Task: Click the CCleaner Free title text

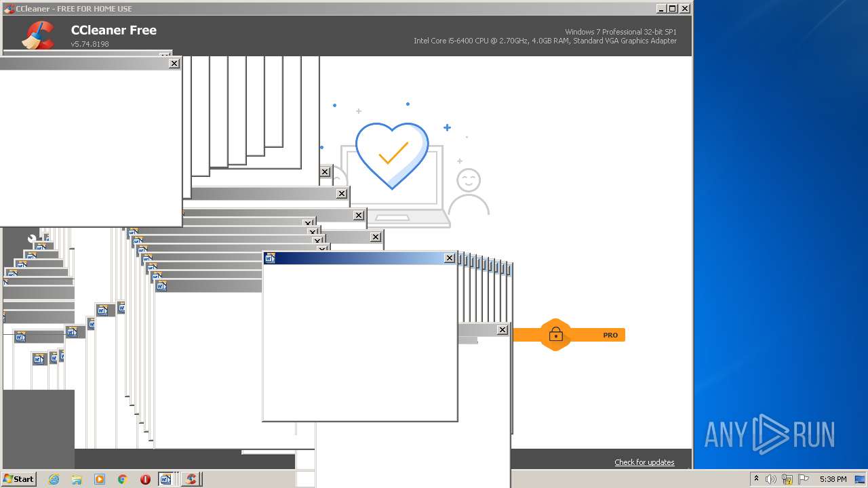Action: [113, 30]
